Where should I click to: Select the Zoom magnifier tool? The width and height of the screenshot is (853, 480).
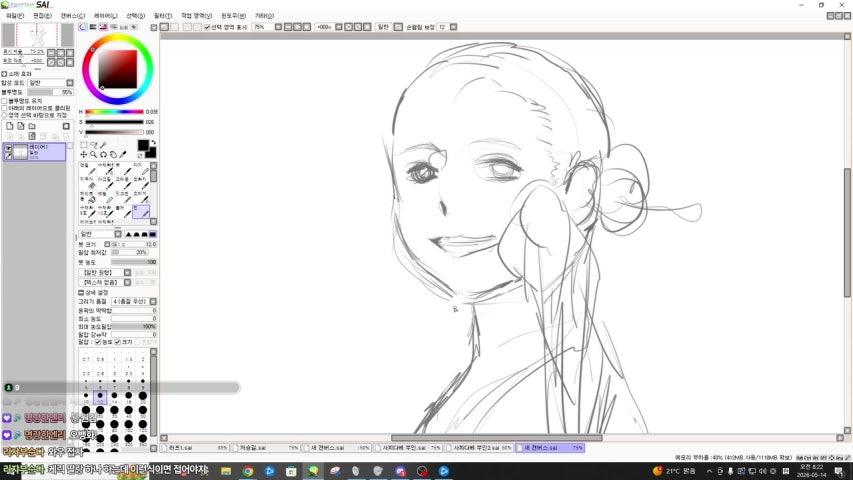click(94, 155)
